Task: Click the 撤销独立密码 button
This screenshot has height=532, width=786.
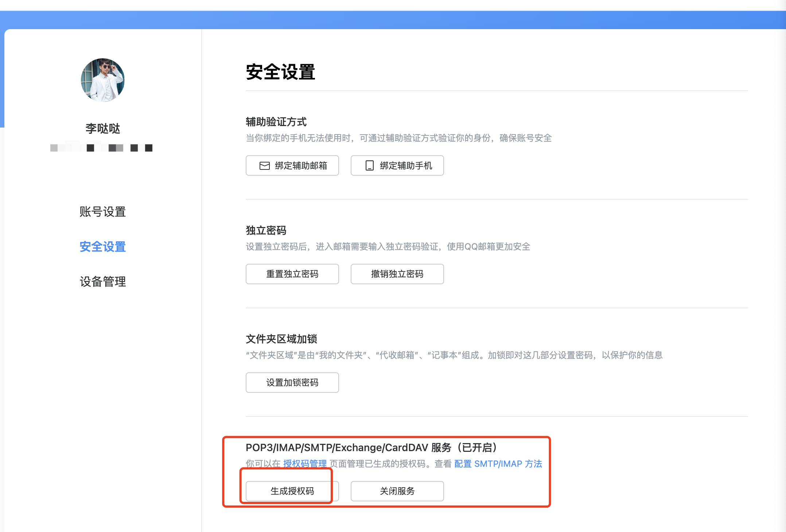Action: tap(397, 274)
